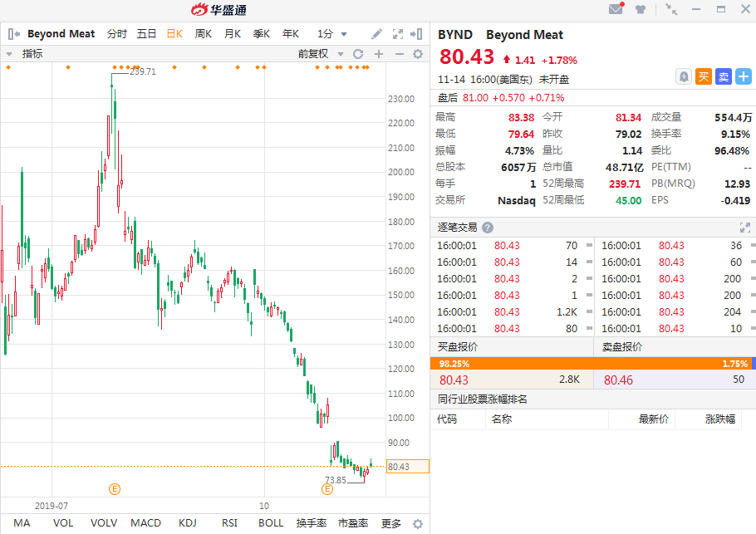Set a price alert bell icon

pos(684,76)
